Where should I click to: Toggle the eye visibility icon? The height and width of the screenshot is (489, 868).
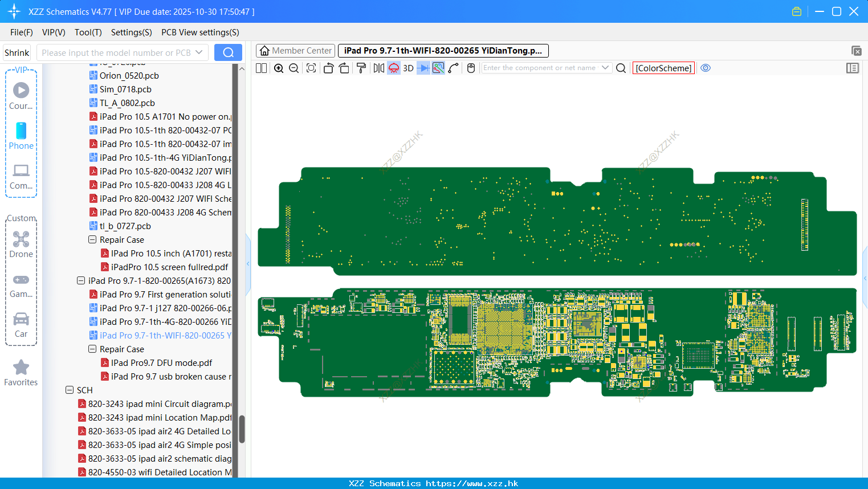(706, 68)
